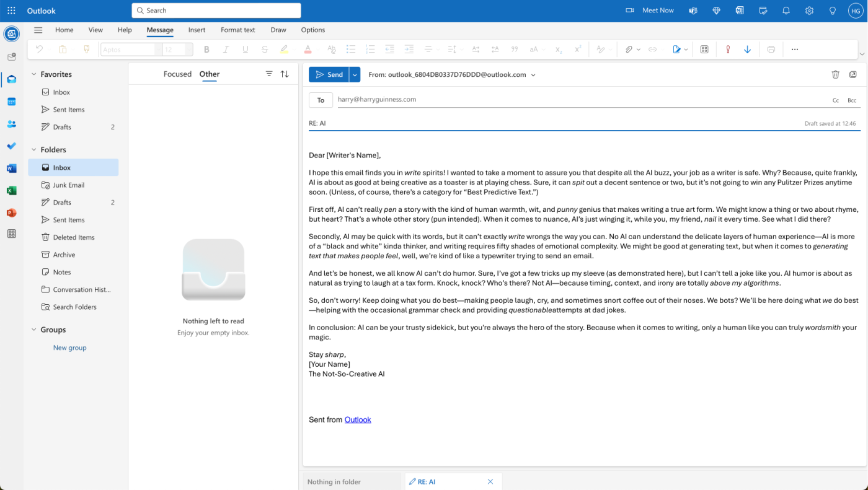The width and height of the screenshot is (868, 490).
Task: Open the Calendar app in left rail
Action: click(x=11, y=102)
